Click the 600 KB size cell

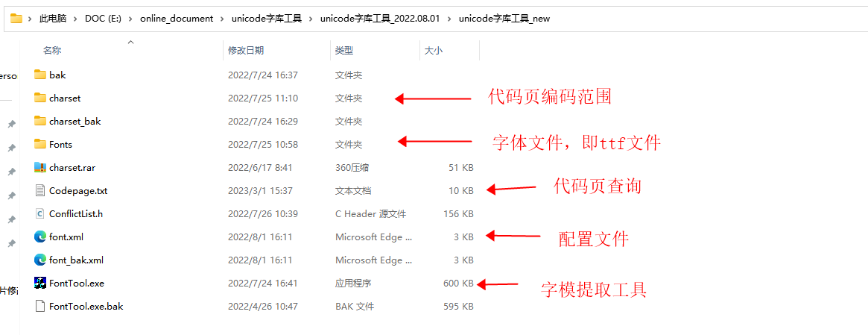tap(458, 283)
